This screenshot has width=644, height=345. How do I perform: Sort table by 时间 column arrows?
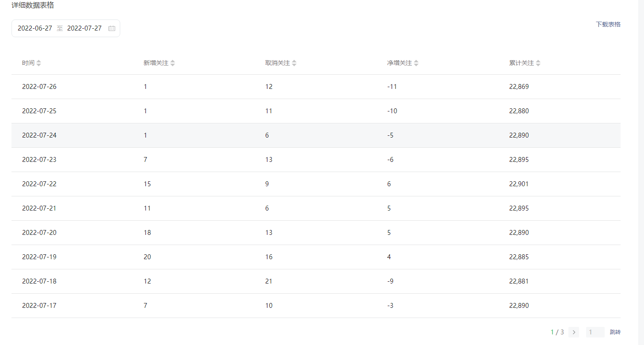(39, 63)
